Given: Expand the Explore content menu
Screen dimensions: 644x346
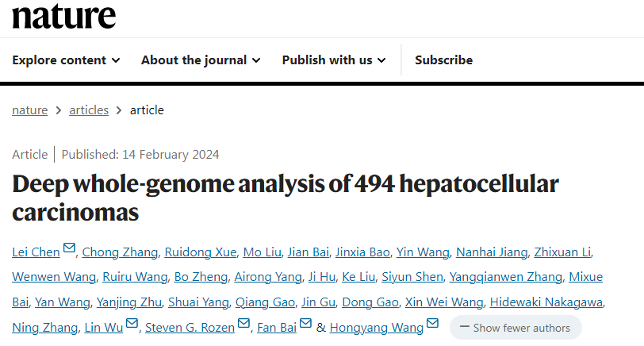Looking at the screenshot, I should coord(66,60).
